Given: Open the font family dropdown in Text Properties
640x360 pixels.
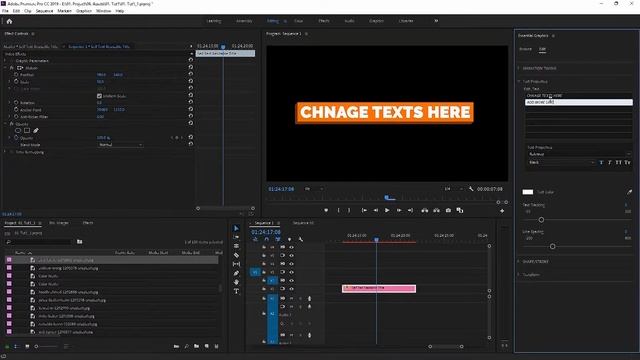Looking at the screenshot, I should click(x=579, y=154).
